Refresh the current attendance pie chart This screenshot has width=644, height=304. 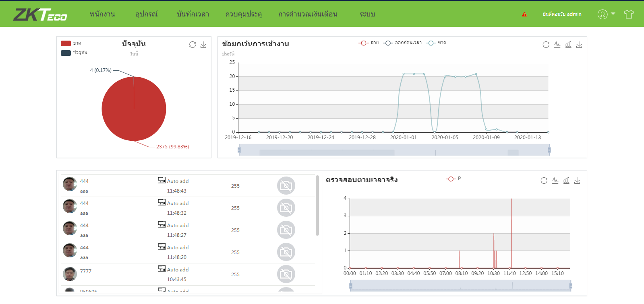[x=193, y=45]
